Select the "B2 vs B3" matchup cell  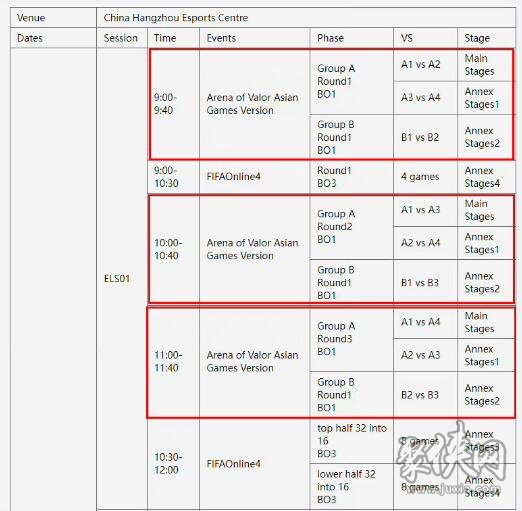(x=426, y=395)
